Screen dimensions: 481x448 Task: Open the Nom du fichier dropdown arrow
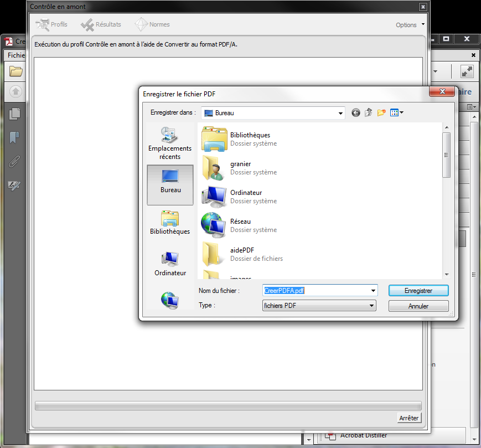[x=373, y=290]
